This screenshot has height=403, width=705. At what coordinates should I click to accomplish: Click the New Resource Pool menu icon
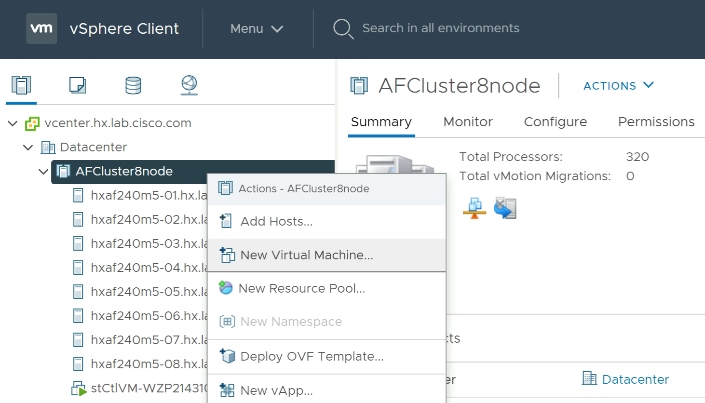[225, 288]
